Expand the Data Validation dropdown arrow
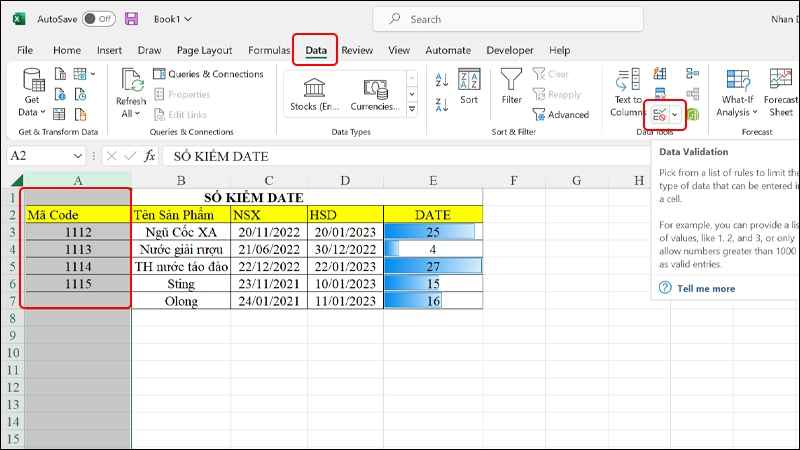800x450 pixels. (x=674, y=115)
